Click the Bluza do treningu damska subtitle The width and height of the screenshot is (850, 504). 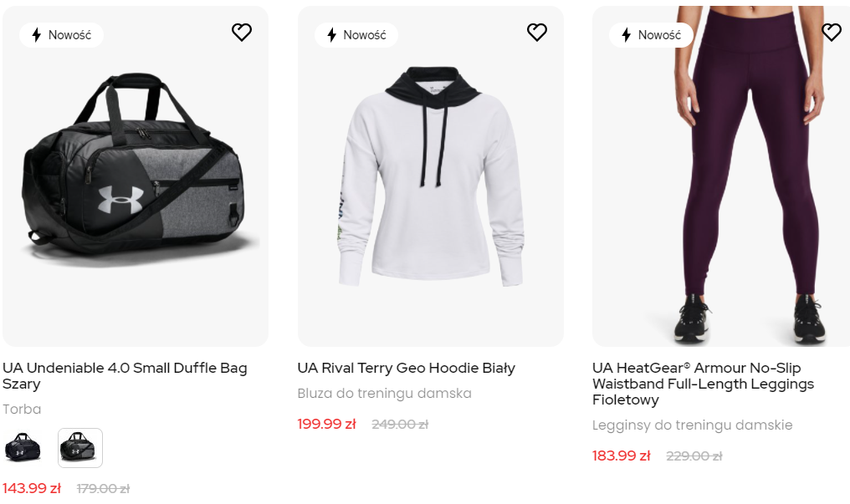(x=384, y=394)
